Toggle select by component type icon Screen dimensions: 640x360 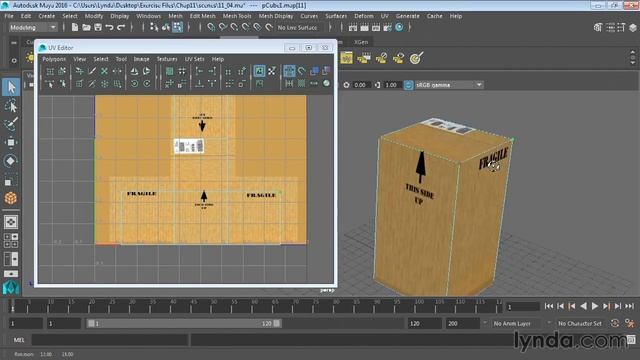click(178, 27)
